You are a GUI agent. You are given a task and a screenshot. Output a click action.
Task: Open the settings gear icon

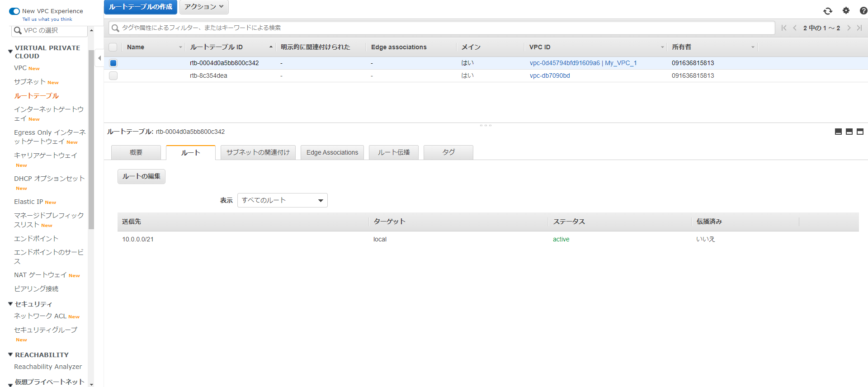(846, 10)
